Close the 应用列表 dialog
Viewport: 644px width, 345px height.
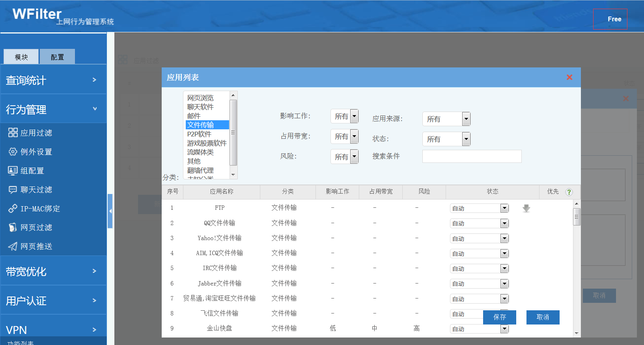click(569, 77)
